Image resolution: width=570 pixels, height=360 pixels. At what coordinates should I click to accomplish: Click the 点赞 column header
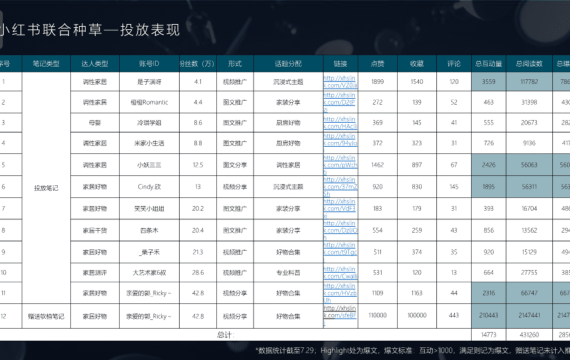click(x=378, y=64)
